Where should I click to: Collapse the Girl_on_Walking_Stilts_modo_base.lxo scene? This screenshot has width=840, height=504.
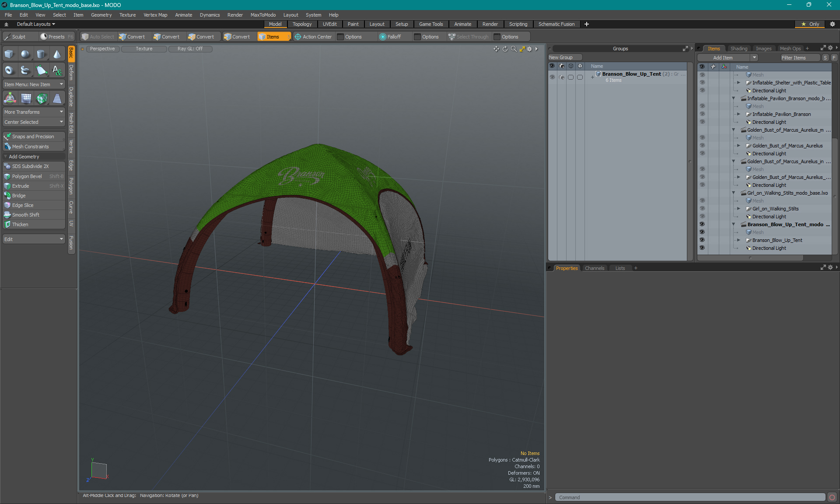click(734, 193)
